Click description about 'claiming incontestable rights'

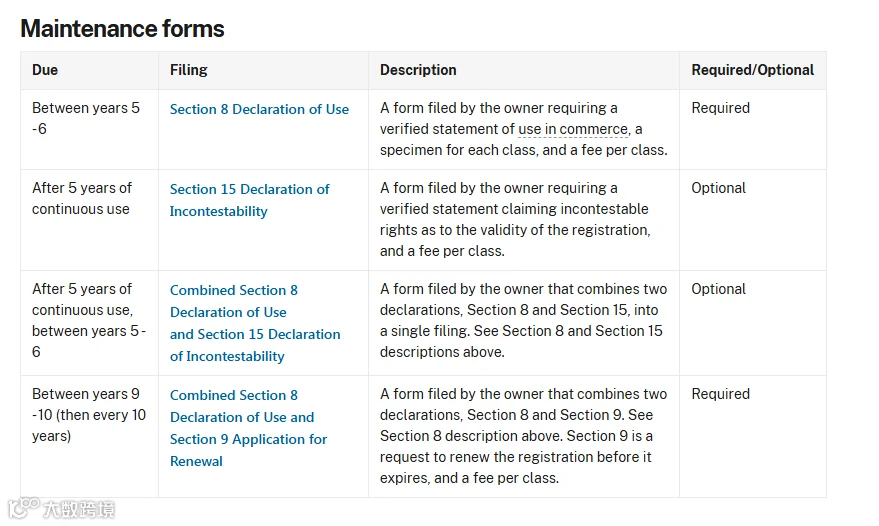click(515, 219)
